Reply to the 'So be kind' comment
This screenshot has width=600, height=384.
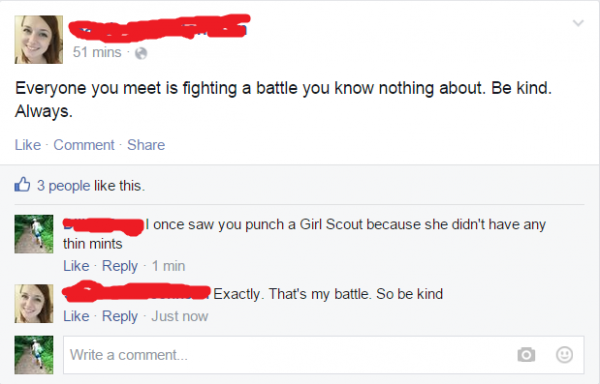point(120,317)
